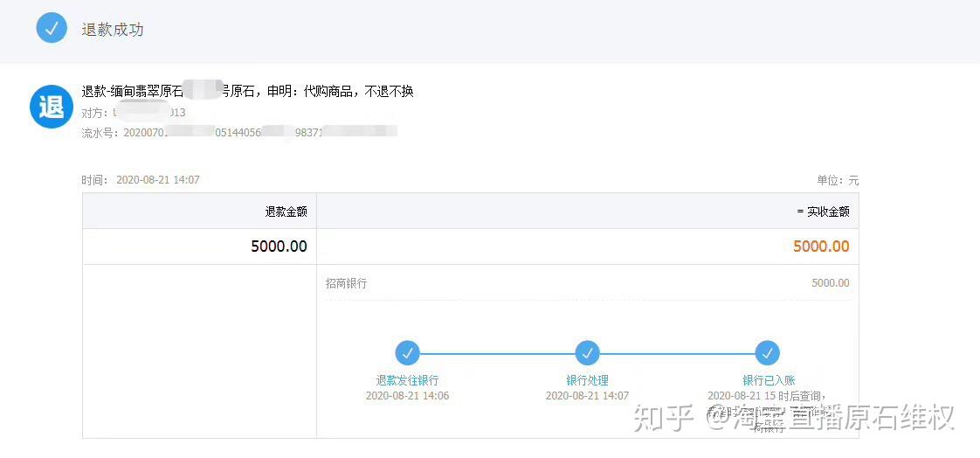This screenshot has height=458, width=980.
Task: Click the 流水号 serial number line
Action: (239, 132)
